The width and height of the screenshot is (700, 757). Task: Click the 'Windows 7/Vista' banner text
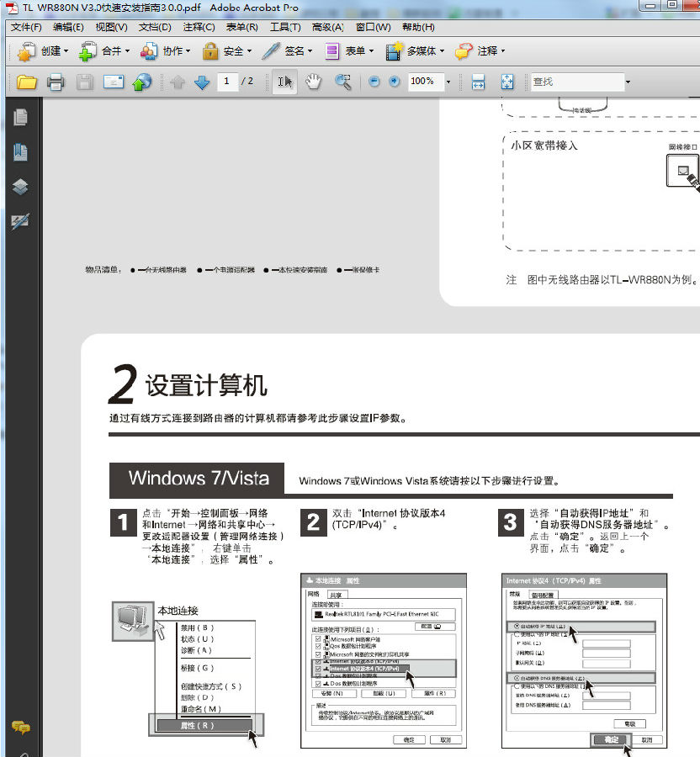tap(199, 479)
